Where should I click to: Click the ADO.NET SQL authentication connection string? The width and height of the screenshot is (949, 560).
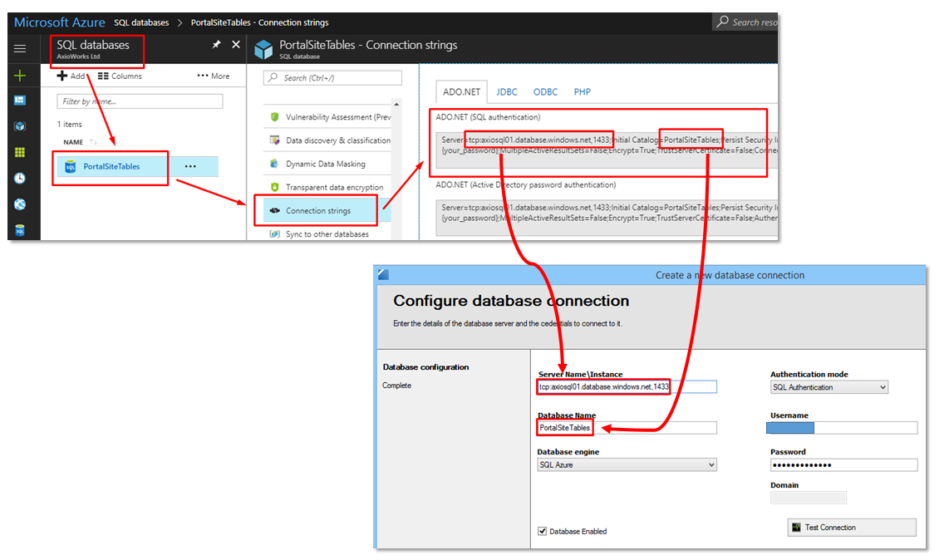point(607,150)
